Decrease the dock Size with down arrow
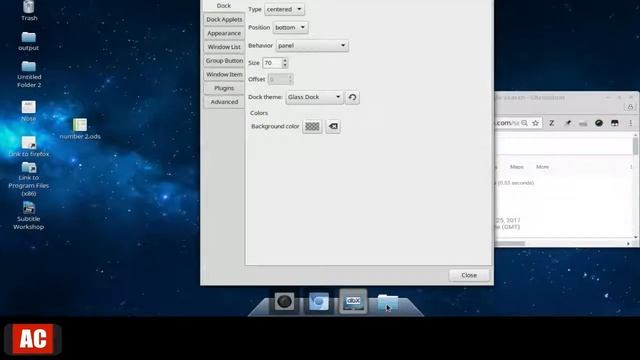 pos(285,66)
